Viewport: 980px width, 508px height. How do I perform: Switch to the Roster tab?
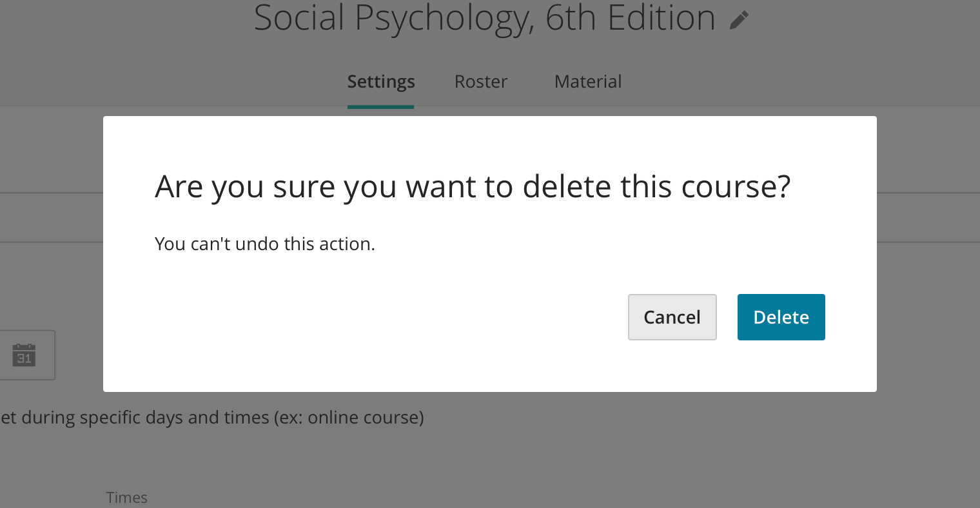[x=480, y=82]
